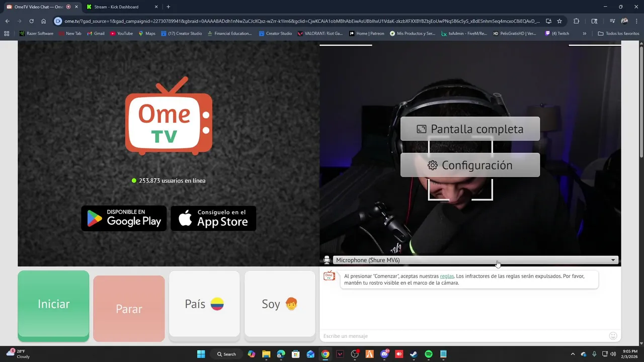The height and width of the screenshot is (362, 644).
Task: Open Spotify from taskbar
Action: click(429, 354)
